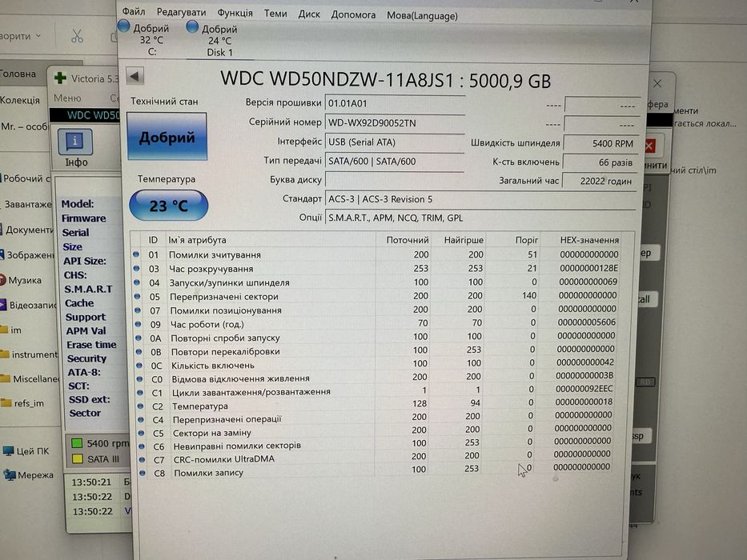This screenshot has width=747, height=560.
Task: Click the 13:50:21 log entry in Victoria
Action: coord(91,482)
